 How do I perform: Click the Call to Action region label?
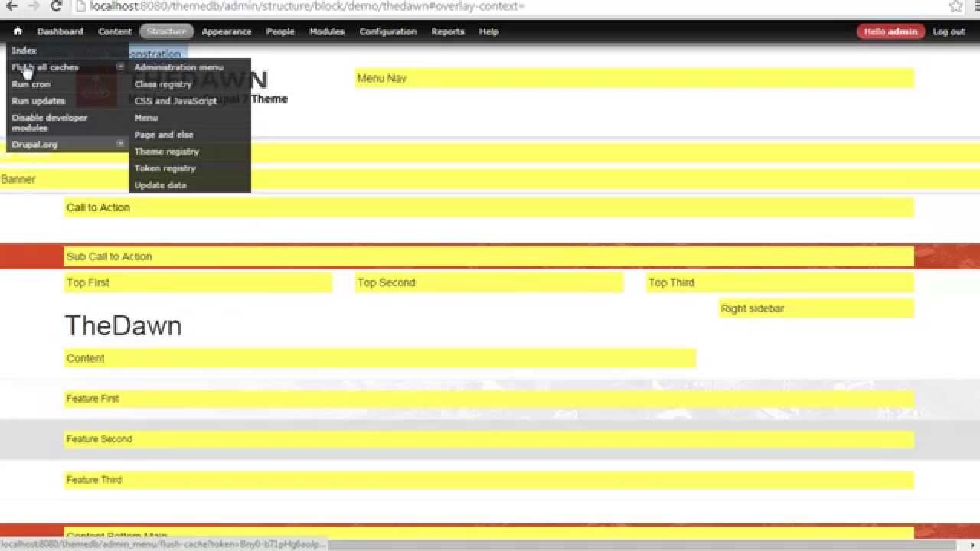98,207
